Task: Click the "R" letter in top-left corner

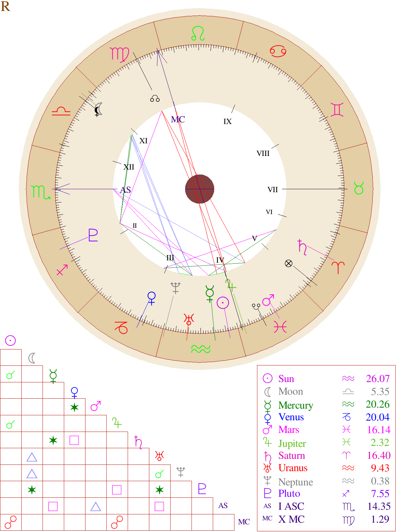Action: tap(5, 6)
